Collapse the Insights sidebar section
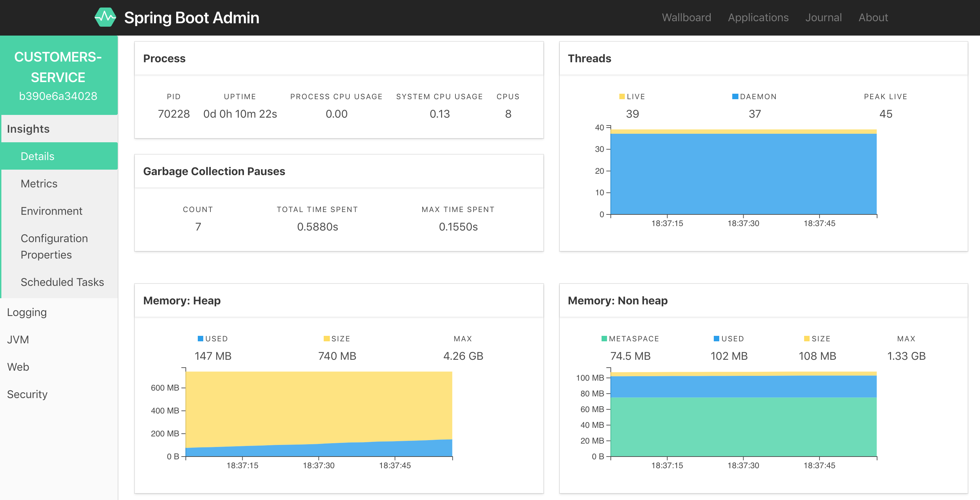 point(28,129)
